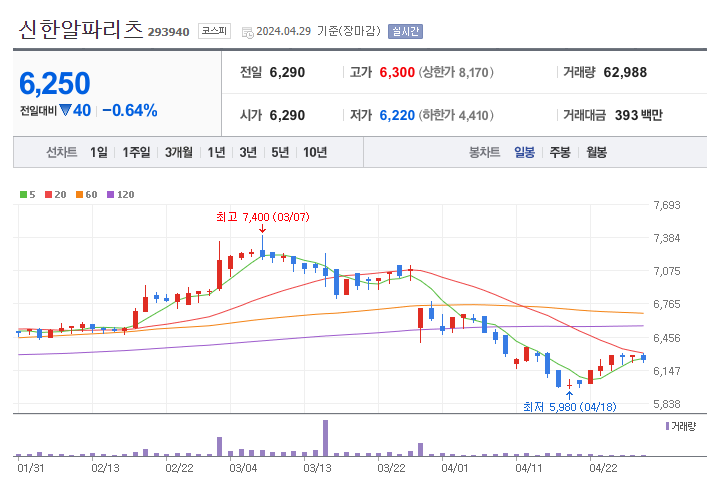Click the 02/13 date axis label

click(105, 468)
